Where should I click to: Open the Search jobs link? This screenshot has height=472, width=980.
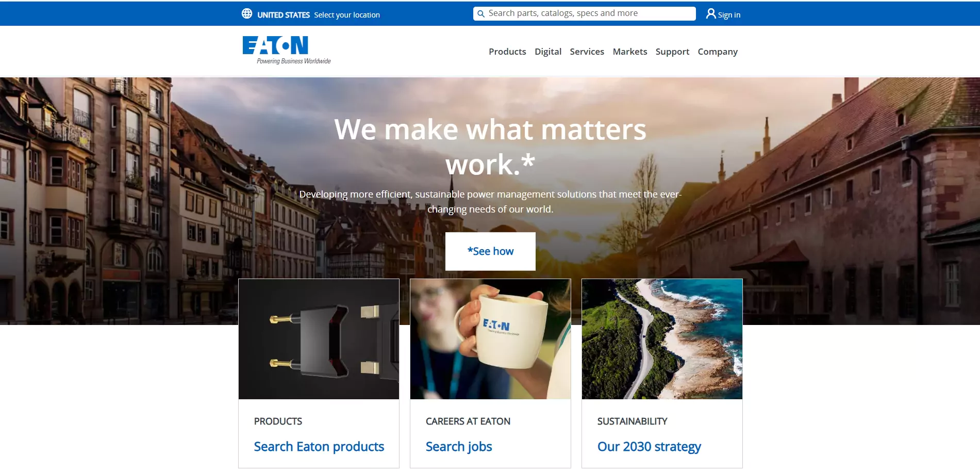459,447
